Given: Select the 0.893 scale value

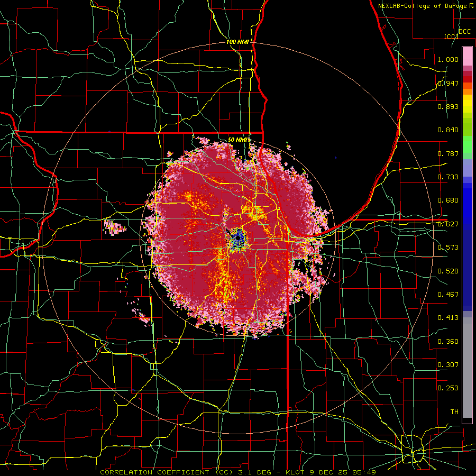Looking at the screenshot, I should click(x=448, y=106).
